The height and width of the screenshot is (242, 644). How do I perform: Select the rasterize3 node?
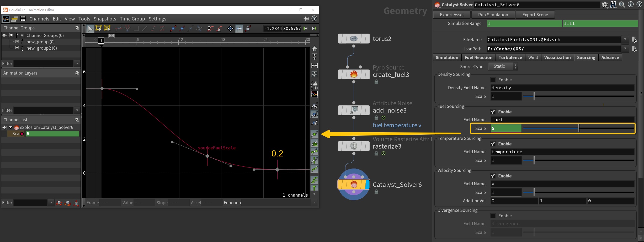coord(354,146)
